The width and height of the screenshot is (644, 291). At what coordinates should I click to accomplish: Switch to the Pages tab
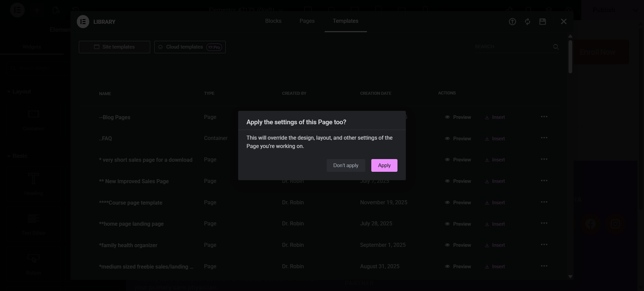click(x=307, y=21)
